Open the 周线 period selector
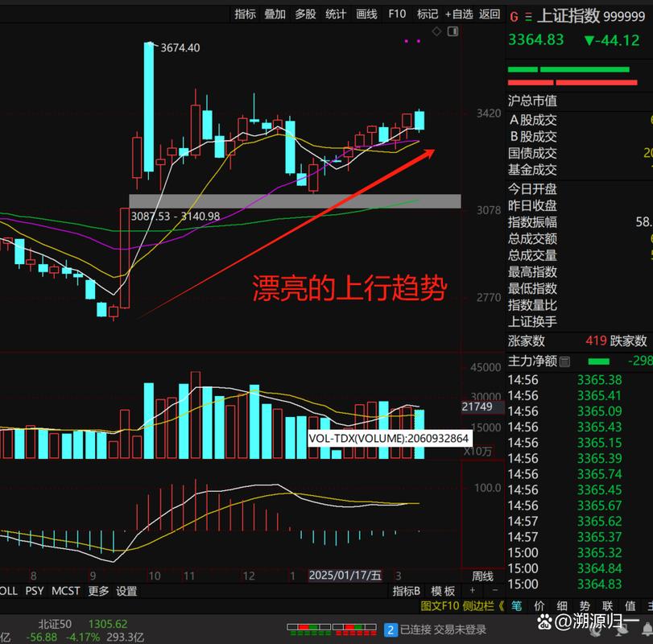The image size is (653, 644). click(483, 576)
